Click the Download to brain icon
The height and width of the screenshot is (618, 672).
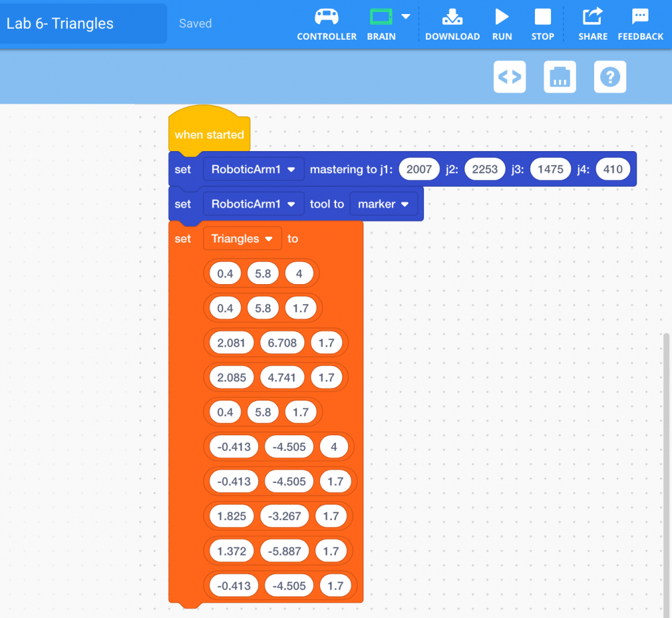(452, 17)
